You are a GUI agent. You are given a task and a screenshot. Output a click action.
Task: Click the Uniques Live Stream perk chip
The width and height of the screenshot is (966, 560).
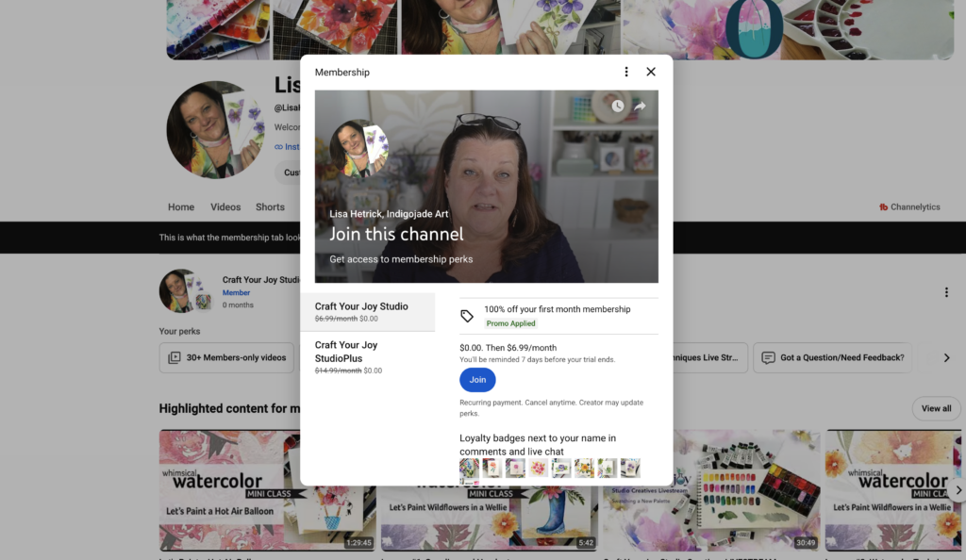tap(710, 357)
